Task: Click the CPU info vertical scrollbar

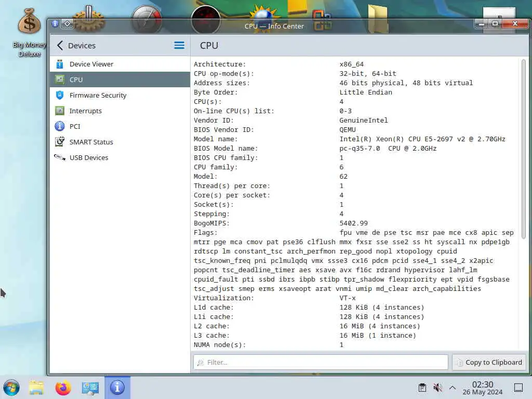Action: [524, 149]
